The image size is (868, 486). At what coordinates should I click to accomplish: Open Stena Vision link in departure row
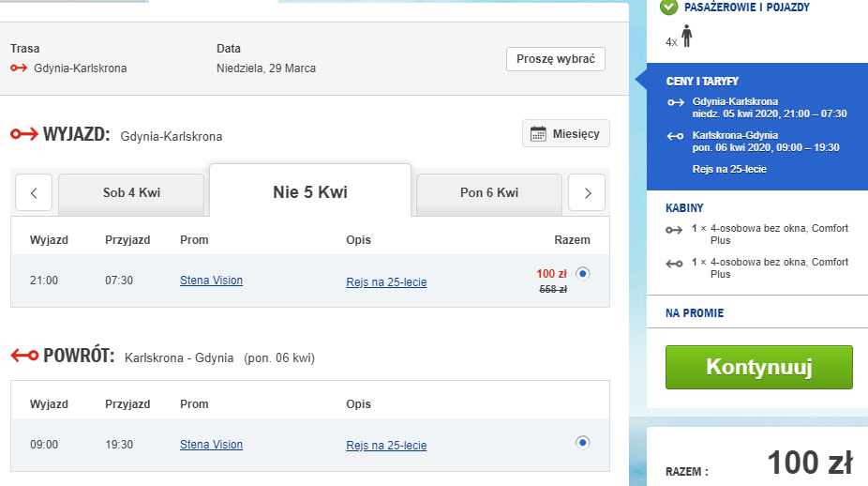coord(211,281)
